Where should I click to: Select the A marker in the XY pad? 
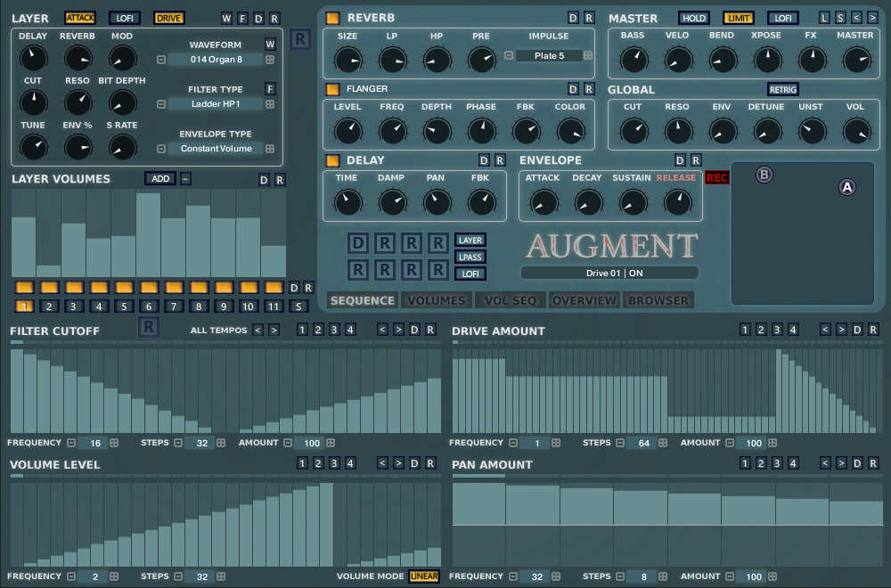(847, 187)
